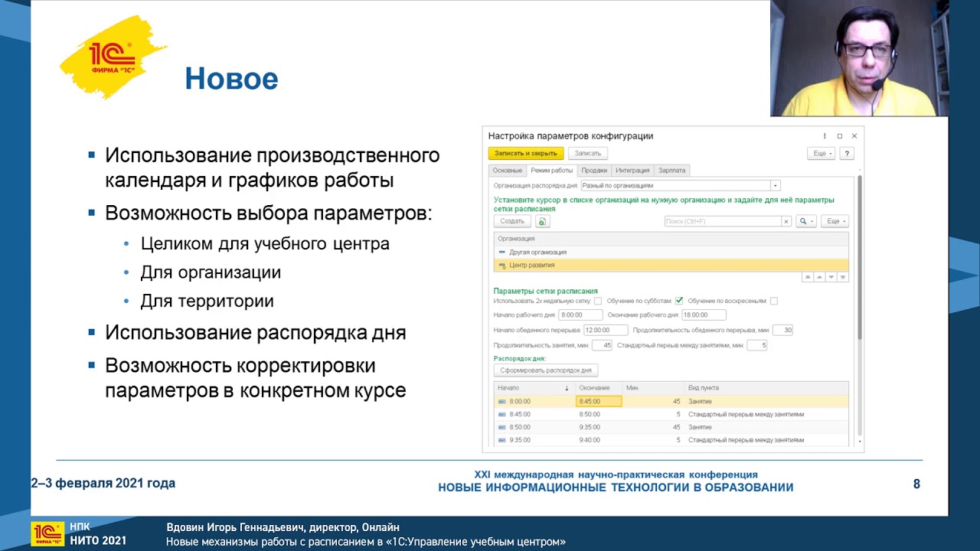The image size is (980, 551).
Task: Click the lunch break duration field showing 30
Action: pos(782,330)
